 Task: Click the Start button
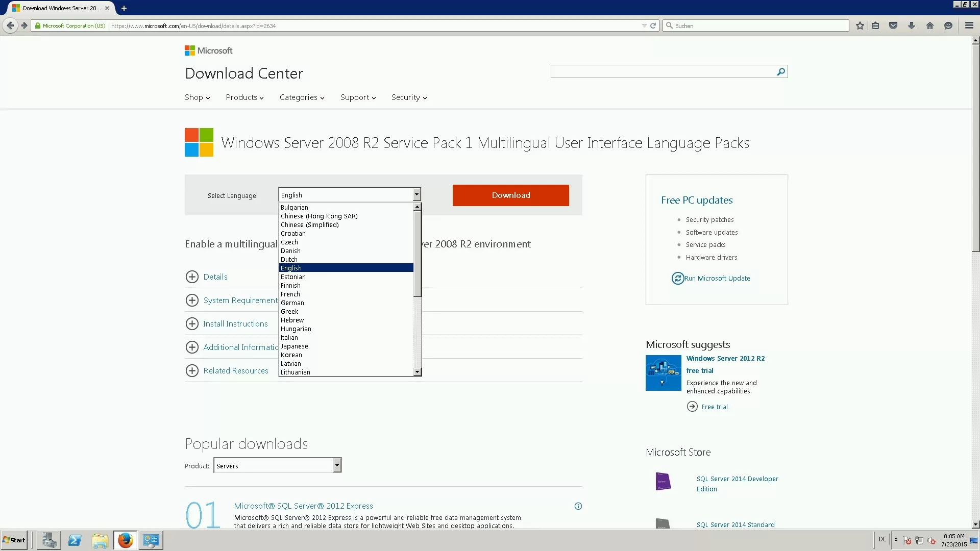pos(14,540)
